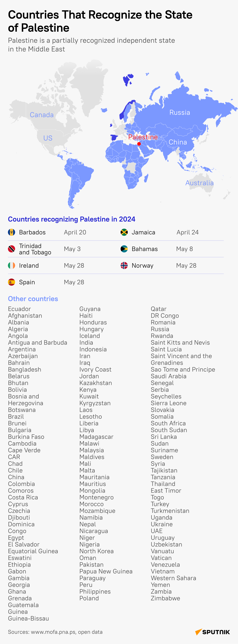
Task: Click the US label on the map
Action: (48, 138)
